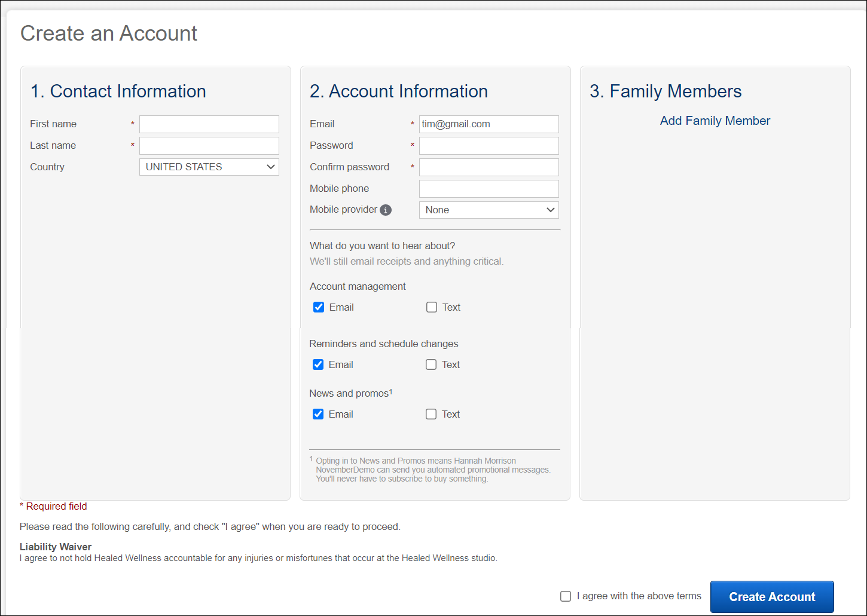Click the Confirm password field
This screenshot has width=867, height=616.
tap(489, 167)
